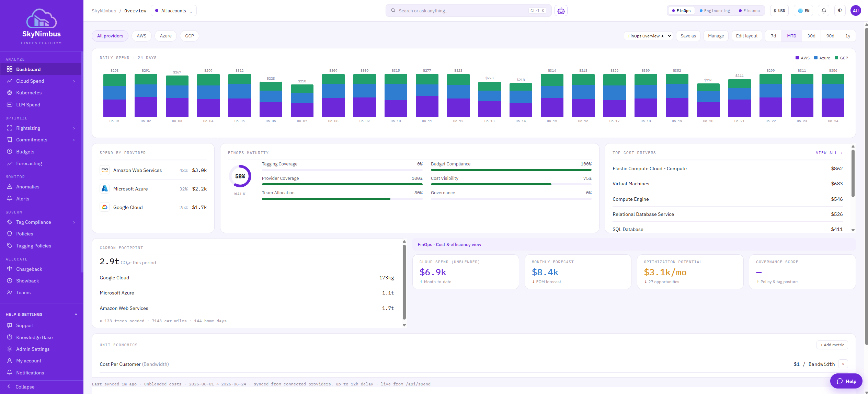868x394 pixels.
Task: Click the search or ask anything field
Action: (468, 11)
